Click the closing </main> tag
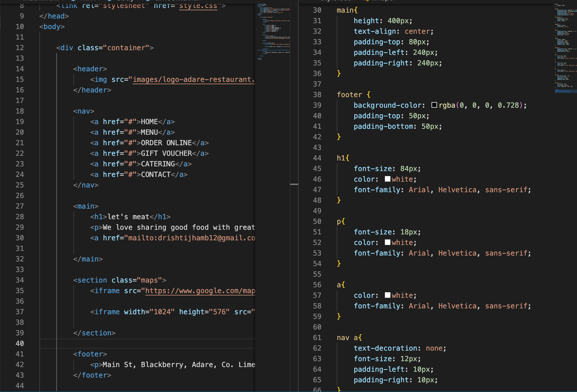The width and height of the screenshot is (577, 392). click(x=88, y=259)
